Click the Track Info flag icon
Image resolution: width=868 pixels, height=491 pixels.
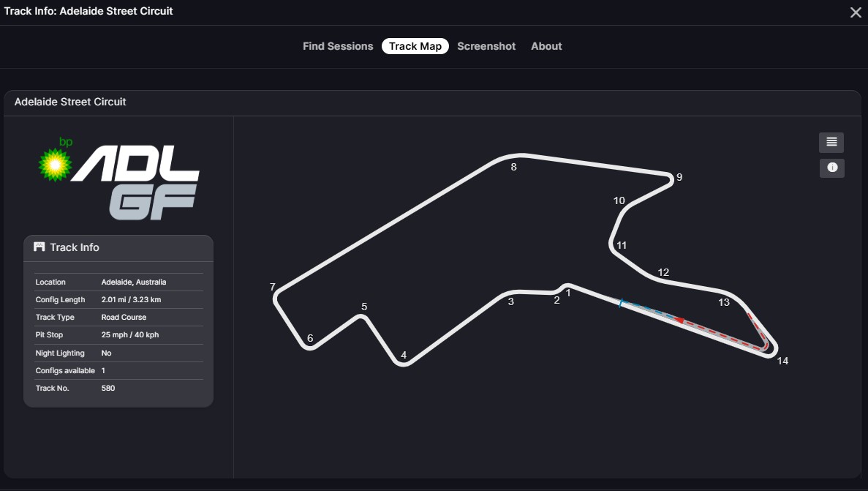[x=38, y=247]
